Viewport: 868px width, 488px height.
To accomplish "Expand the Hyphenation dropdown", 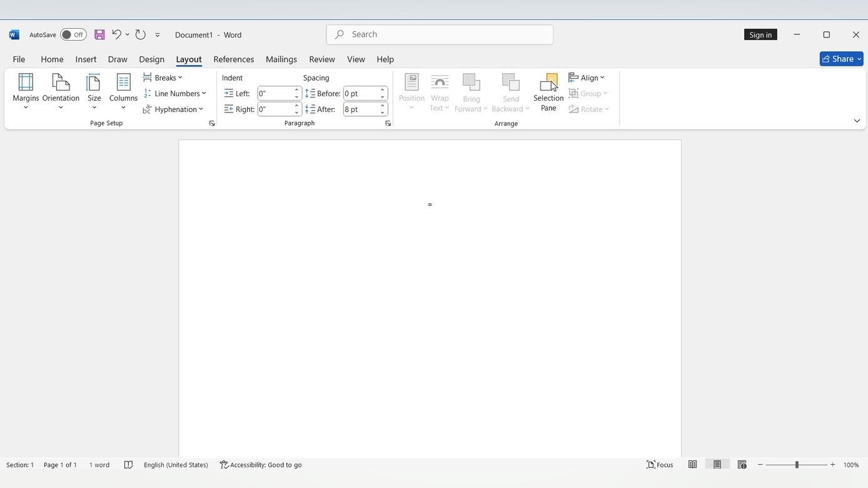I will pyautogui.click(x=174, y=109).
